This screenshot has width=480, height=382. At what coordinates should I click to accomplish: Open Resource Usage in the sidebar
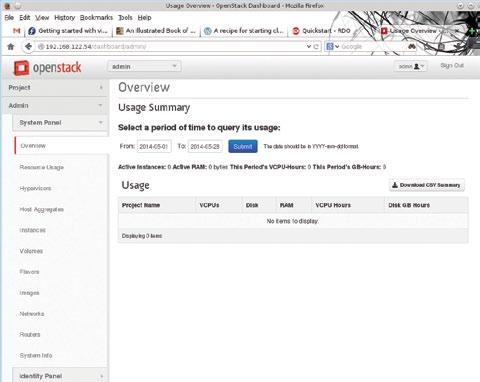tap(42, 167)
